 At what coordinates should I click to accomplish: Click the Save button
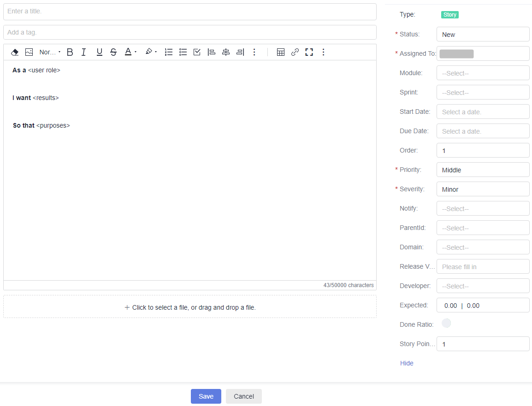206,396
